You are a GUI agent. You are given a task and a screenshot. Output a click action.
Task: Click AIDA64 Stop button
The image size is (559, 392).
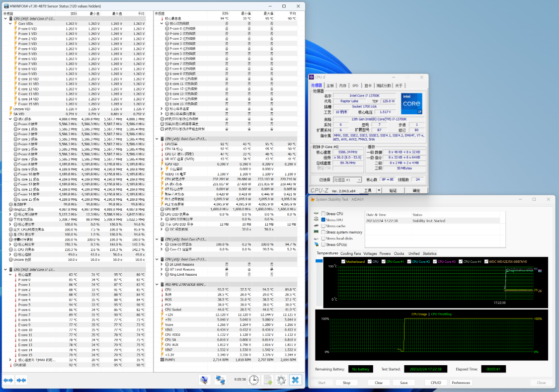pos(346,383)
